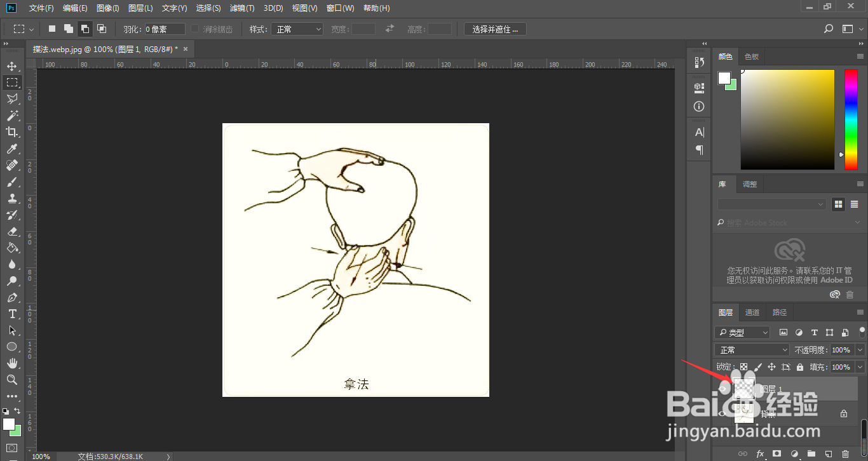868x461 pixels.
Task: Open the 样式 style dropdown
Action: point(297,29)
